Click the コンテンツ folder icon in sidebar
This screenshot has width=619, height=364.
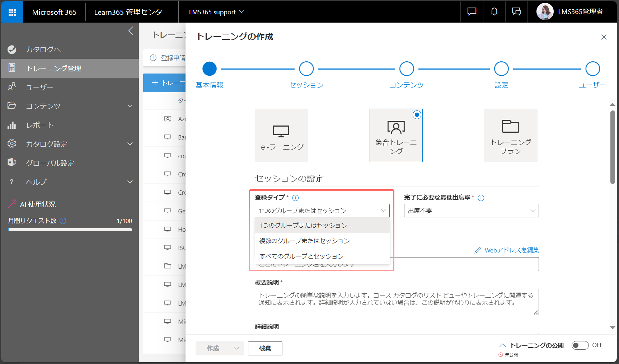[x=12, y=105]
